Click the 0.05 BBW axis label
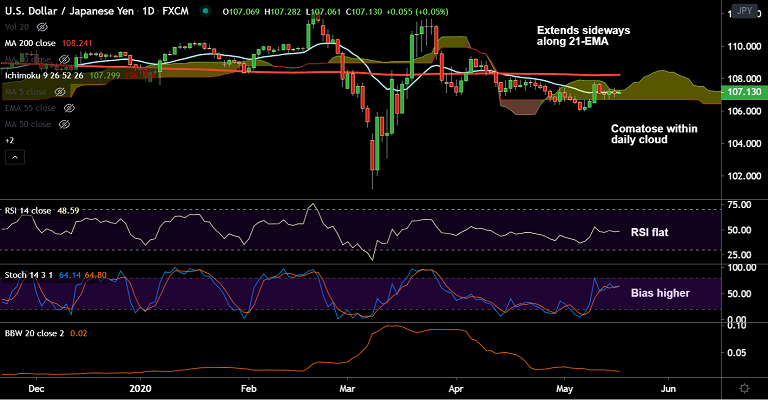Image resolution: width=768 pixels, height=400 pixels. (736, 353)
